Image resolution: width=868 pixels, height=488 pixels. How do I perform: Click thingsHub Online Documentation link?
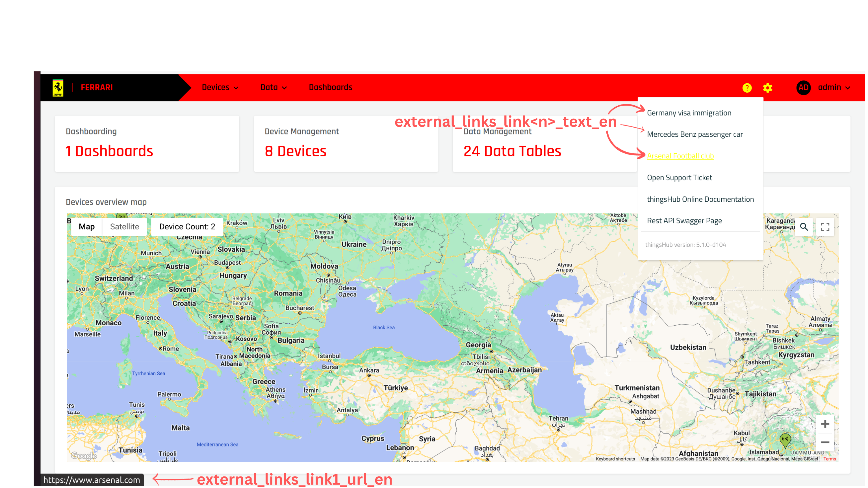click(700, 199)
